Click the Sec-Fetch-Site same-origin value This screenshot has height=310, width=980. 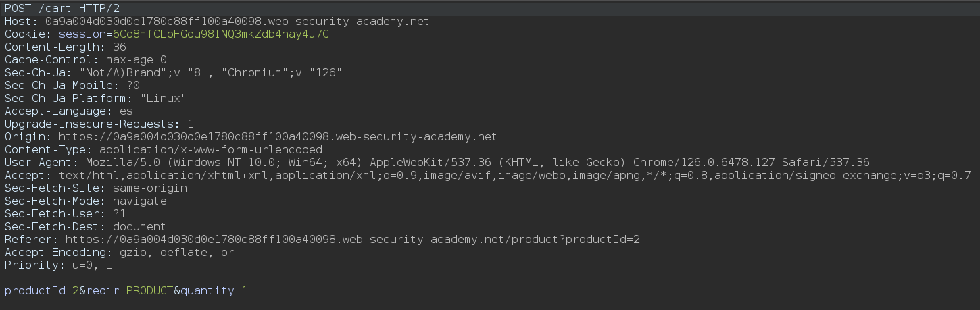(149, 188)
